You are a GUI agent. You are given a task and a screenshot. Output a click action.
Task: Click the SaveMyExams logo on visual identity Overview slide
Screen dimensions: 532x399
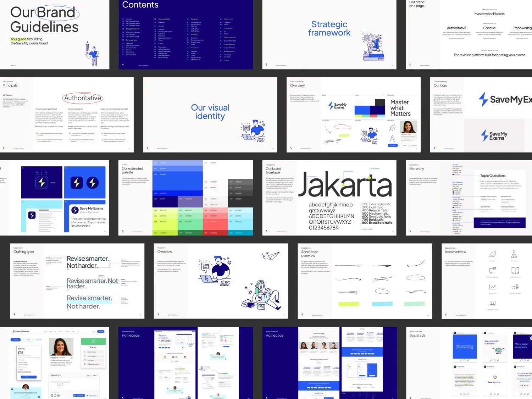(x=337, y=105)
